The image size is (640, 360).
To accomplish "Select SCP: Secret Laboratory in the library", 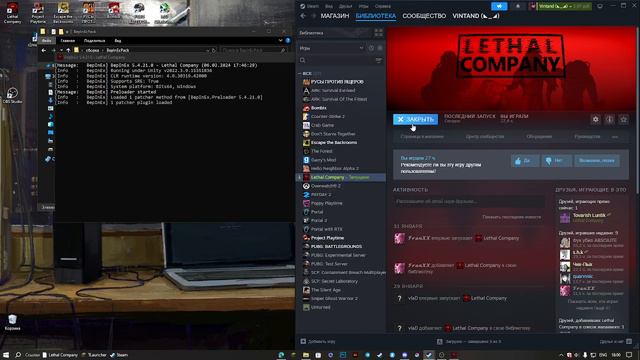I will coord(334,281).
